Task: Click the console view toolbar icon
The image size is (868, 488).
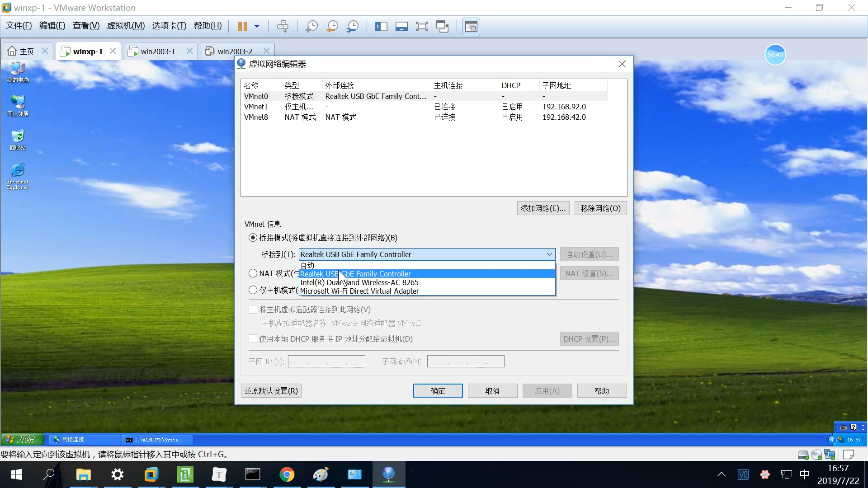Action: [x=471, y=26]
